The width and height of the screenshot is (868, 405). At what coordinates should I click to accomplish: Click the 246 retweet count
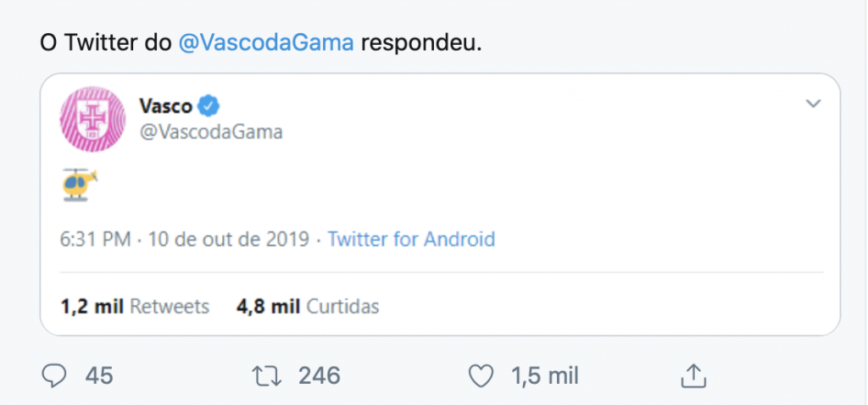tap(320, 376)
